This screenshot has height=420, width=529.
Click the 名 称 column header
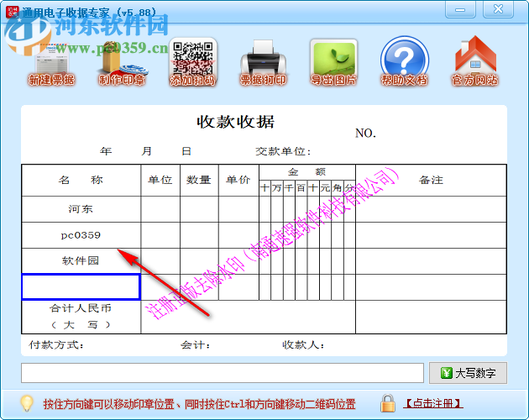pyautogui.click(x=81, y=180)
